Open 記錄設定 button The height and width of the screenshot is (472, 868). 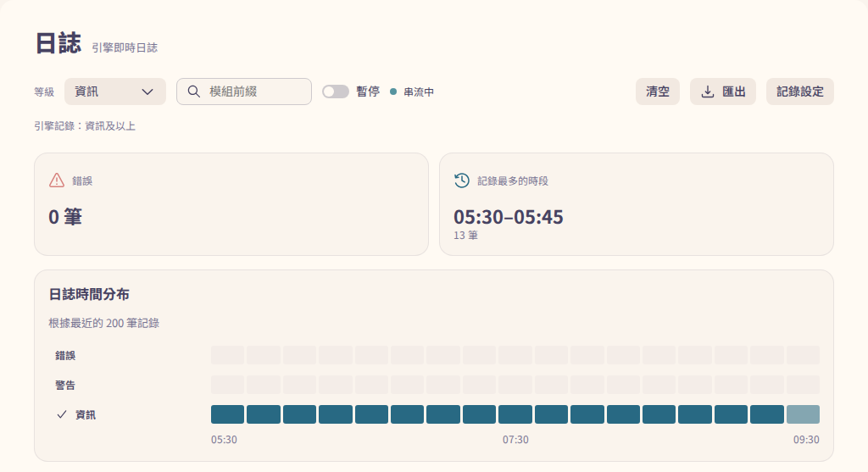[x=800, y=92]
